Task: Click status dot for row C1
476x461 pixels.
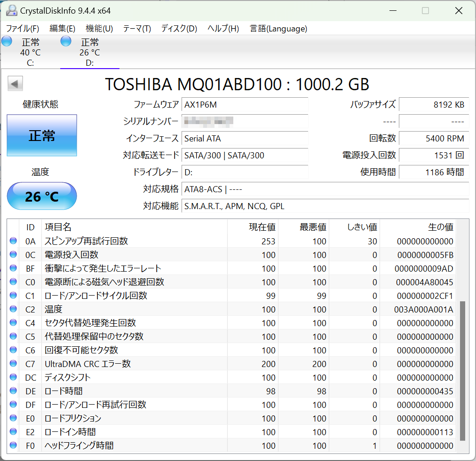Action: pos(13,296)
